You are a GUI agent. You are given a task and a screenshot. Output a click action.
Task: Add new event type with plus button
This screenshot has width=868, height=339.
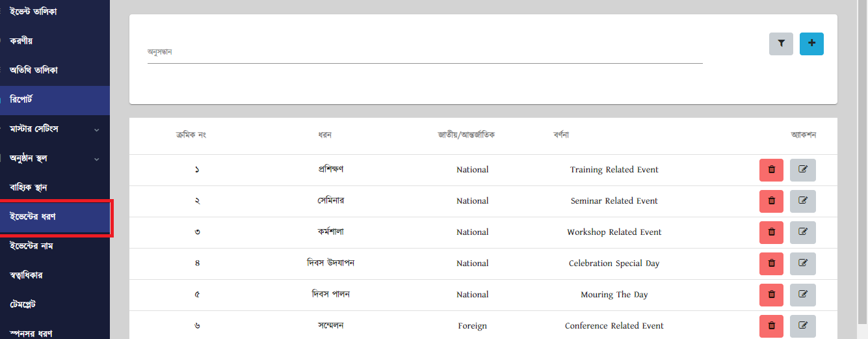click(811, 44)
